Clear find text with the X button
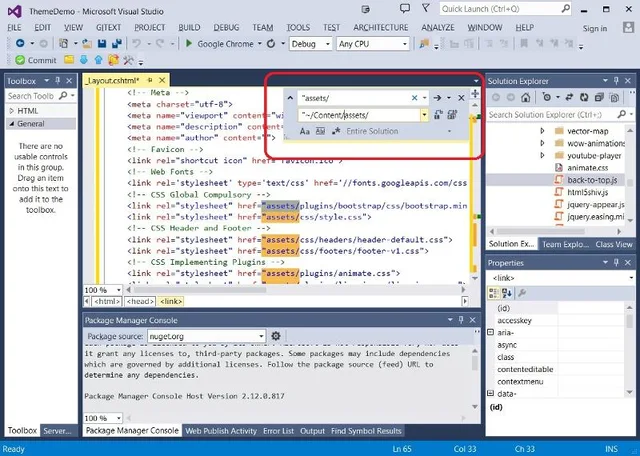Image resolution: width=640 pixels, height=456 pixels. (x=414, y=98)
